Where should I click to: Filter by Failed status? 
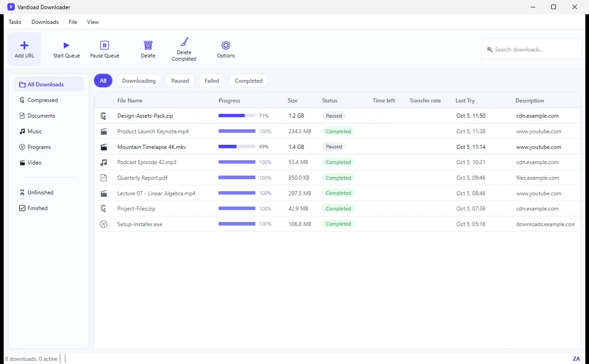pos(212,81)
